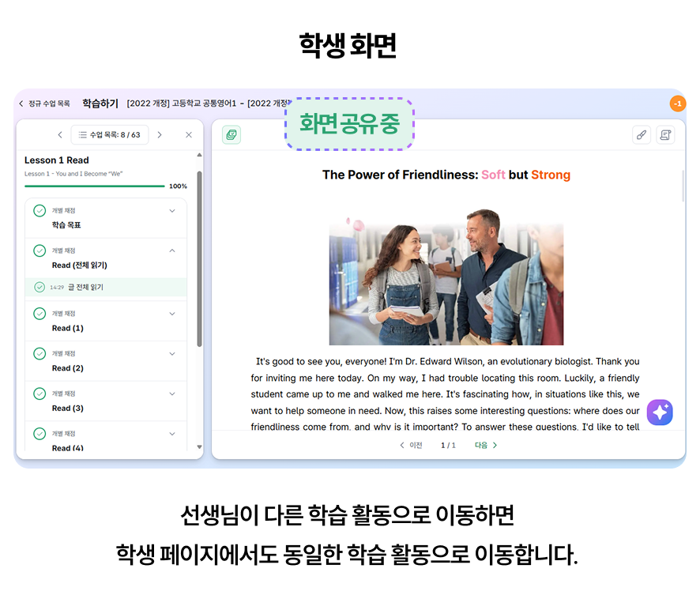Image resolution: width=700 pixels, height=610 pixels.
Task: Click completion check for Read (2)
Action: point(40,354)
